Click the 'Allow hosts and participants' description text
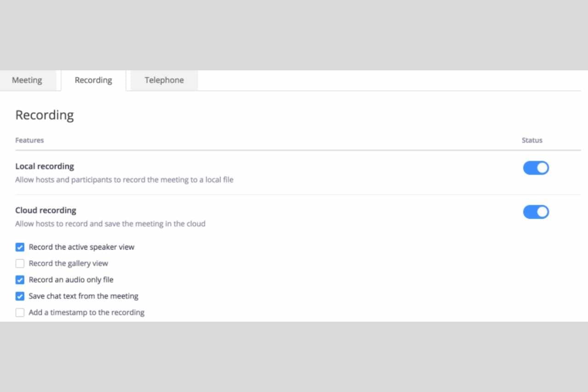 coord(124,180)
